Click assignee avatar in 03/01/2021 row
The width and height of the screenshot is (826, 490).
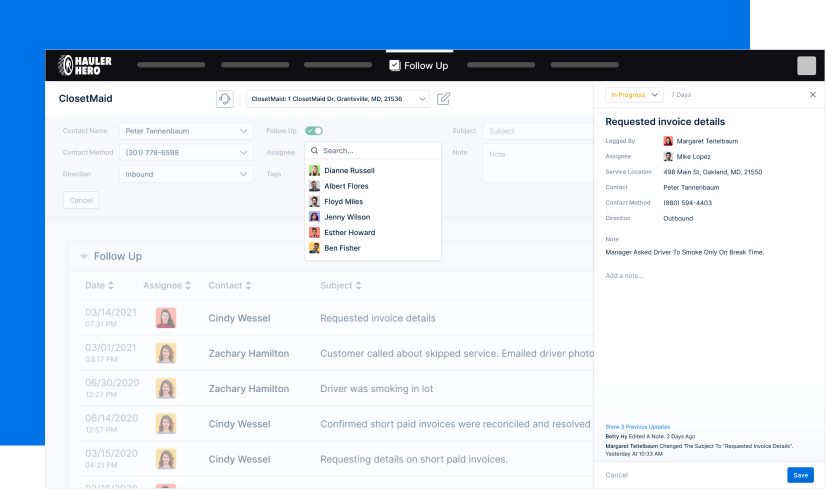(x=166, y=353)
